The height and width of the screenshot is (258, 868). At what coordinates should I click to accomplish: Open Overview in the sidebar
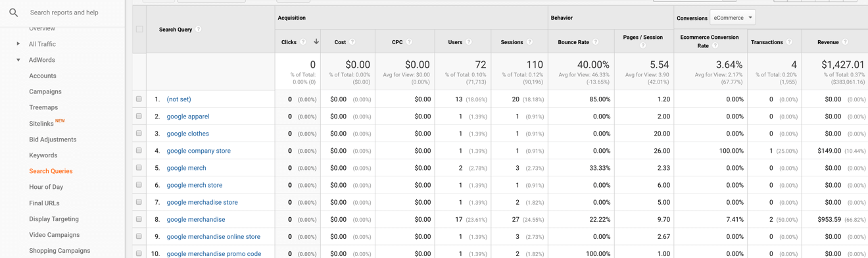(42, 28)
